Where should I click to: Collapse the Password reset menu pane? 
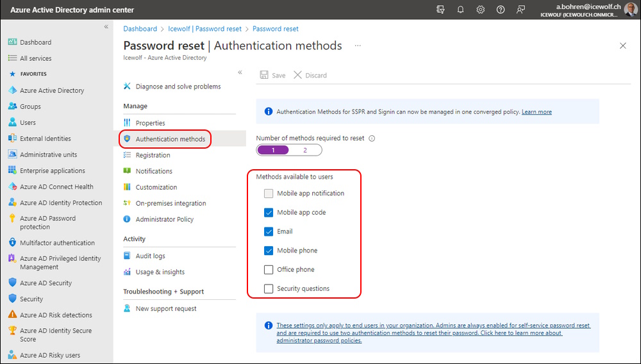[240, 72]
